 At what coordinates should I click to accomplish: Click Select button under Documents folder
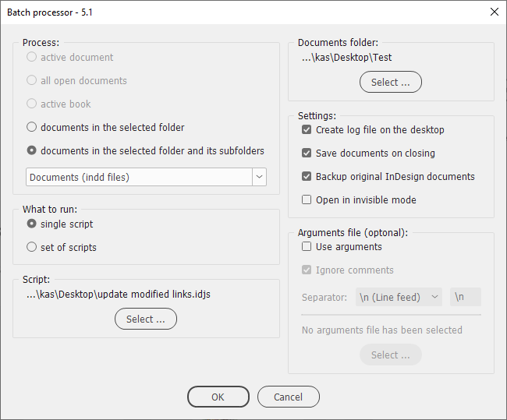[x=391, y=82]
